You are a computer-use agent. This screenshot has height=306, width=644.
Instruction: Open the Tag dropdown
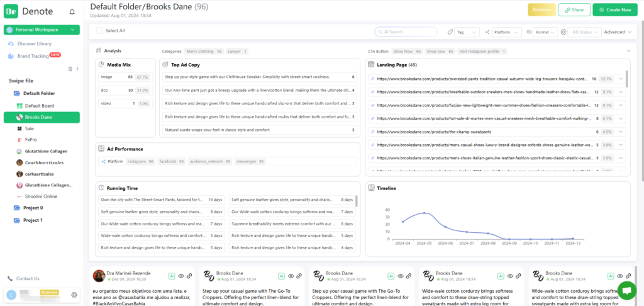[x=467, y=31]
